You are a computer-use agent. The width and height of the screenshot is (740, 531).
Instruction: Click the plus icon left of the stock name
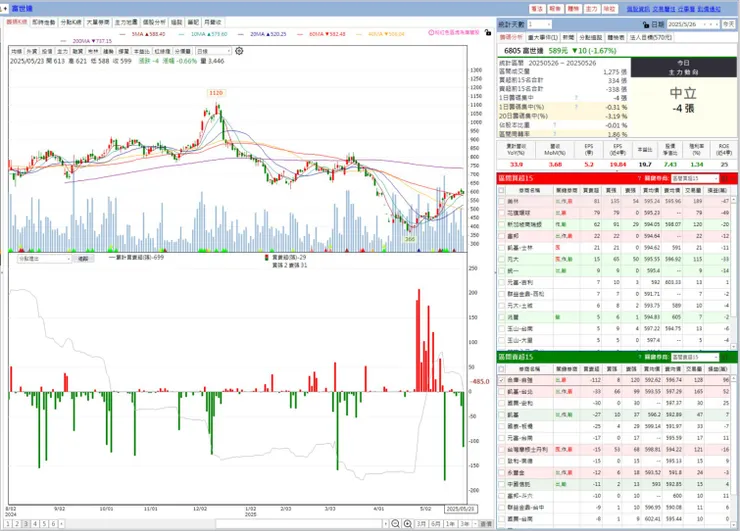pos(5,8)
